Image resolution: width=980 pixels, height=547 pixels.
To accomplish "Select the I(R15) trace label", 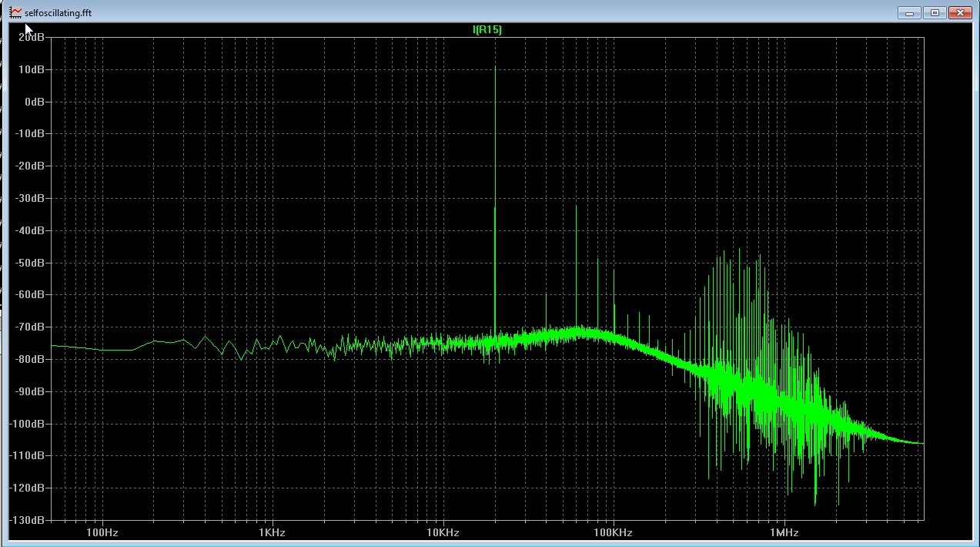I will click(x=487, y=29).
